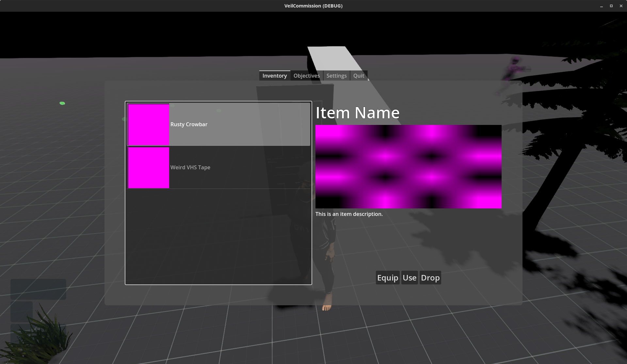This screenshot has height=364, width=627.
Task: Click the Weird VHS Tape magenta icon
Action: pos(149,167)
